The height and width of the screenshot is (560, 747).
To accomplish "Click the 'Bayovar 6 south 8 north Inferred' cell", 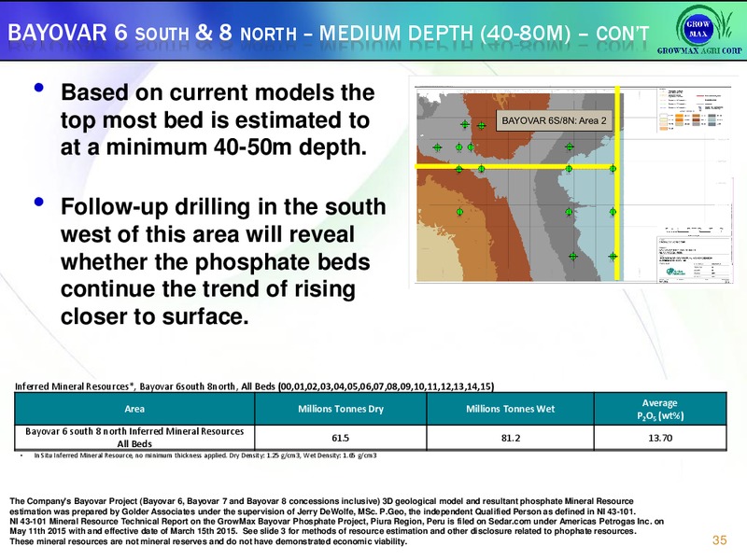I will (134, 437).
